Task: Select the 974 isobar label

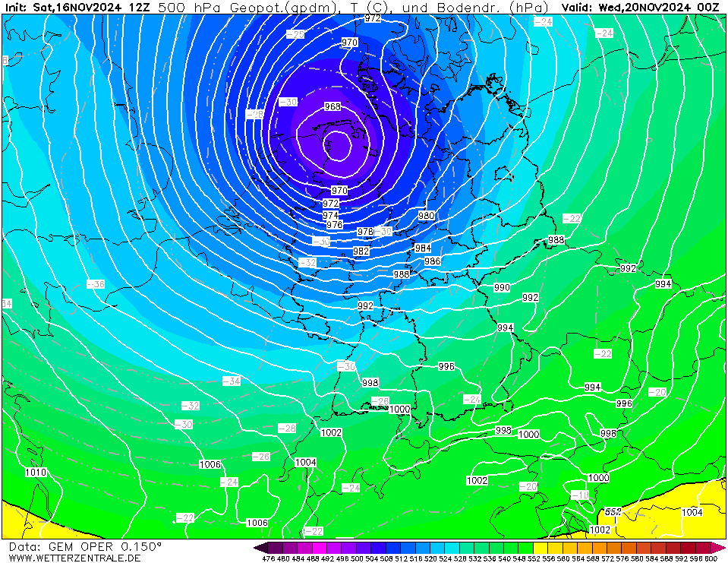Action: (330, 215)
